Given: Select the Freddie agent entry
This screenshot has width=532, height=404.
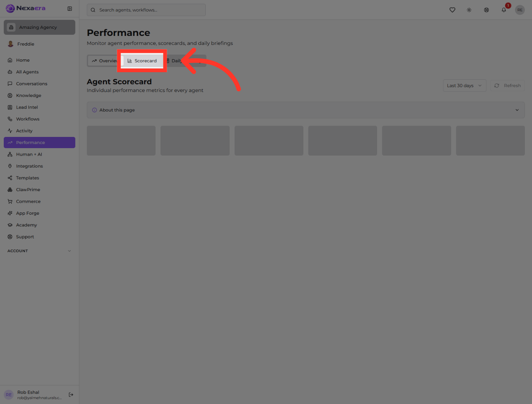Looking at the screenshot, I should tap(39, 44).
